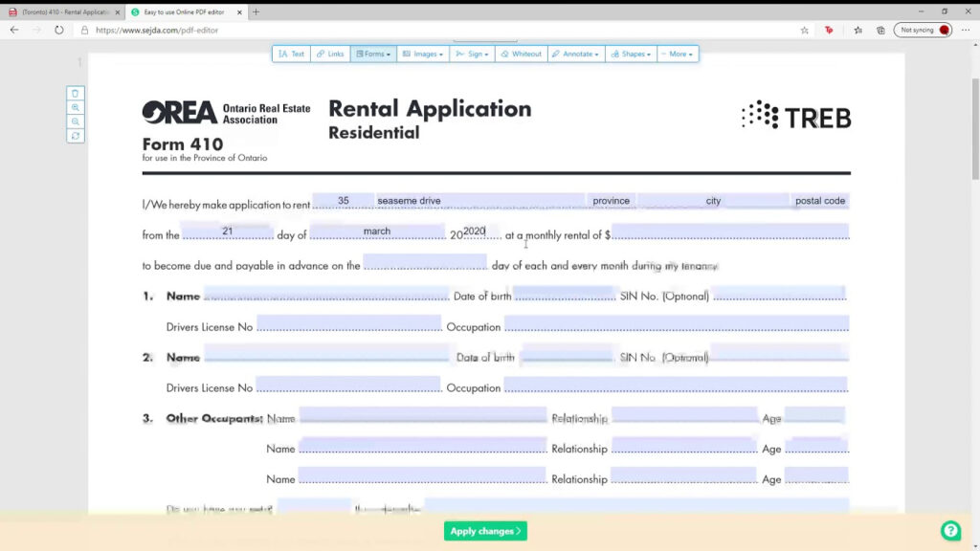Click applicant 1 Occupation field
The width and height of the screenshot is (980, 551).
(677, 323)
